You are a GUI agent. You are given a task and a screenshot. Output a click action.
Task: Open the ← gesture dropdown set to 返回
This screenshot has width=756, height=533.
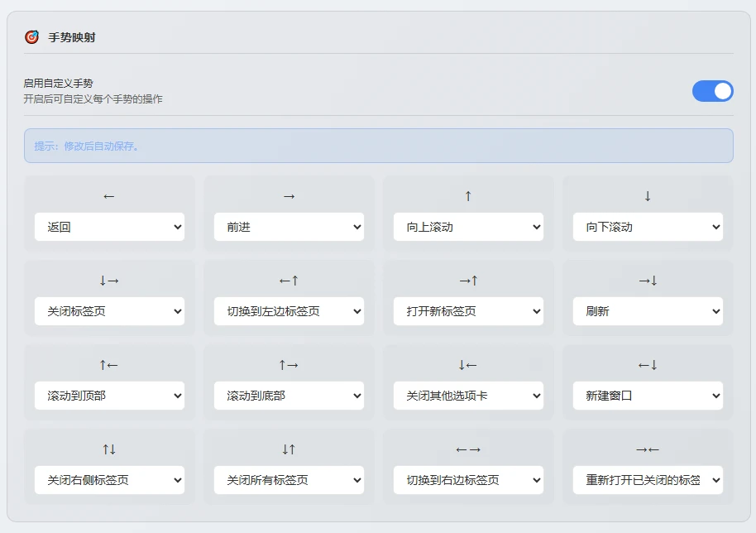pos(108,226)
